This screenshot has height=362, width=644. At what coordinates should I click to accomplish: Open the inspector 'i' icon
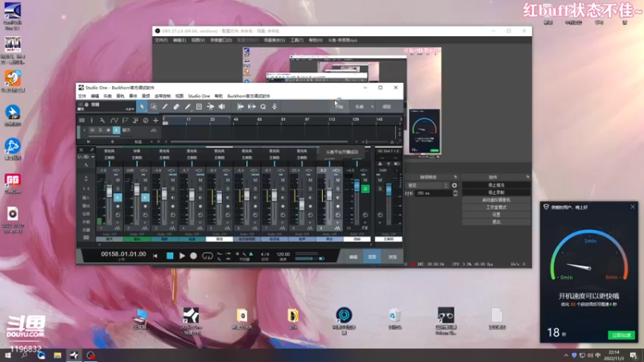point(92,120)
